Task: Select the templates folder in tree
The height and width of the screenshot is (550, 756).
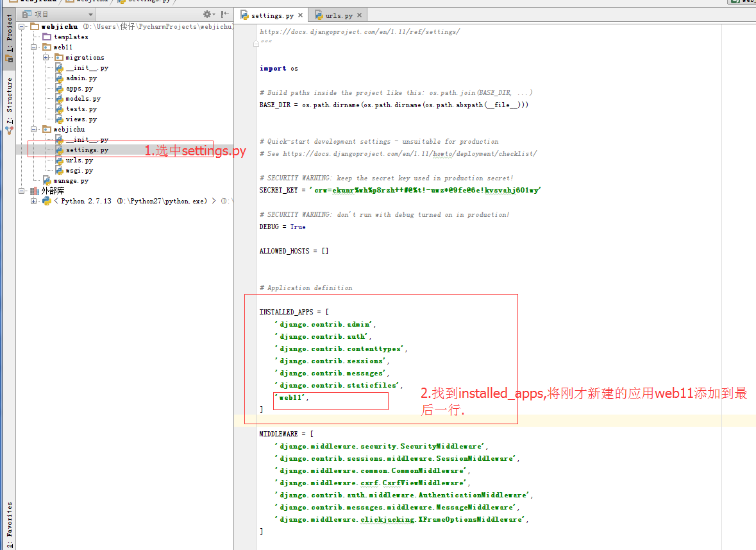Action: (x=71, y=37)
